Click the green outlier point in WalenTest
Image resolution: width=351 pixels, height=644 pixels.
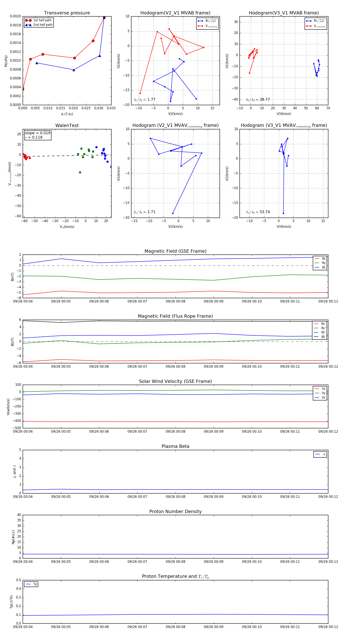(x=80, y=173)
